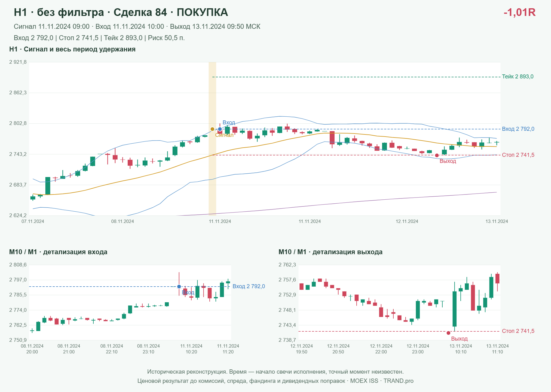Click the yellow highlighted signal band on H1 chart
Screen dimensions: 551x392
click(x=212, y=139)
